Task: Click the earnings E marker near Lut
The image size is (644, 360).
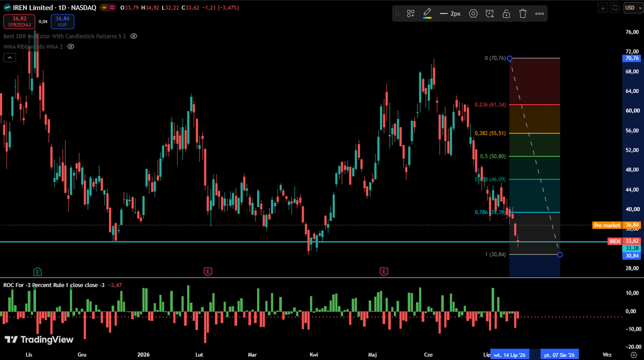Action: pos(208,271)
